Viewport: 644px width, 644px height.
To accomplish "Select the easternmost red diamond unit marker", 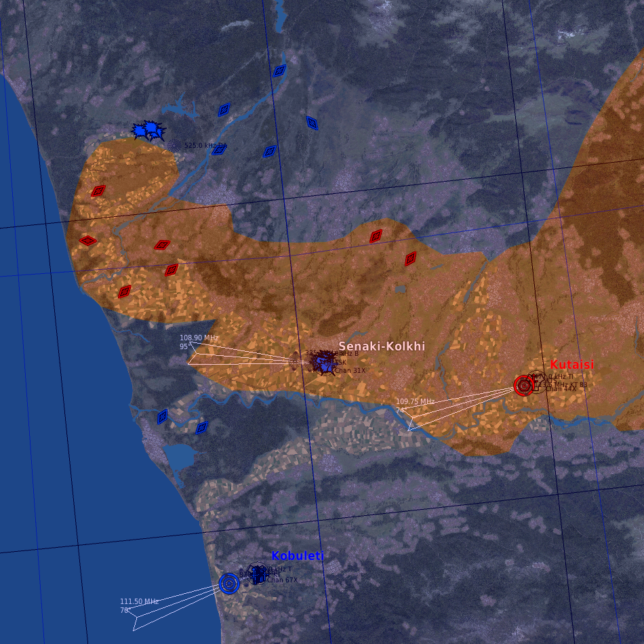I will point(410,259).
